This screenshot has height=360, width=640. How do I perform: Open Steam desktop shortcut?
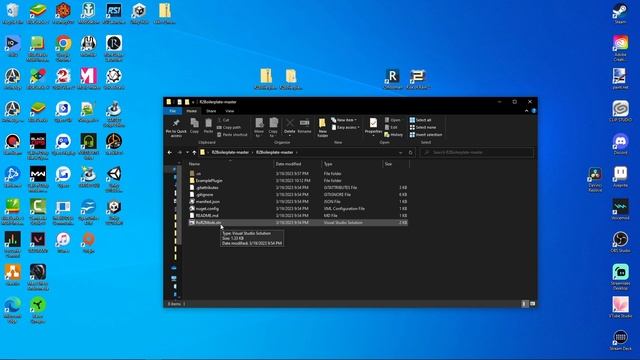point(620,13)
